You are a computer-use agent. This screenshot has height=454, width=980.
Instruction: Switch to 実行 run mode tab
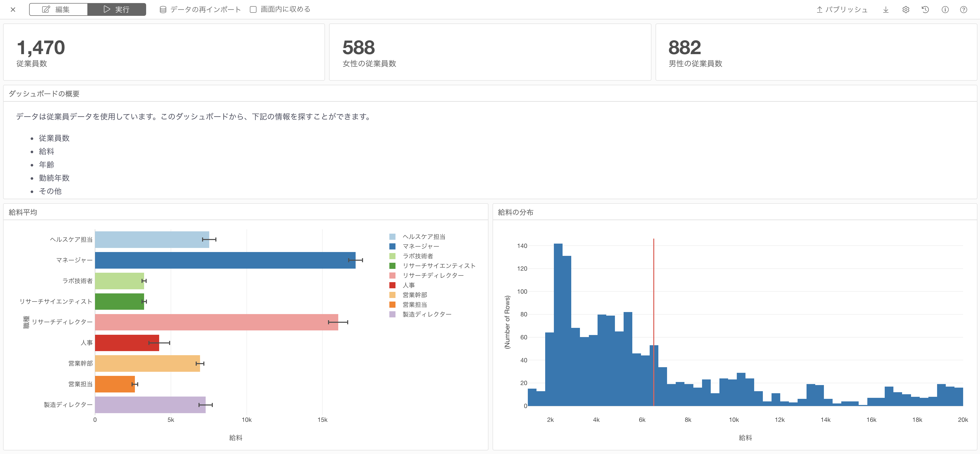tap(117, 9)
